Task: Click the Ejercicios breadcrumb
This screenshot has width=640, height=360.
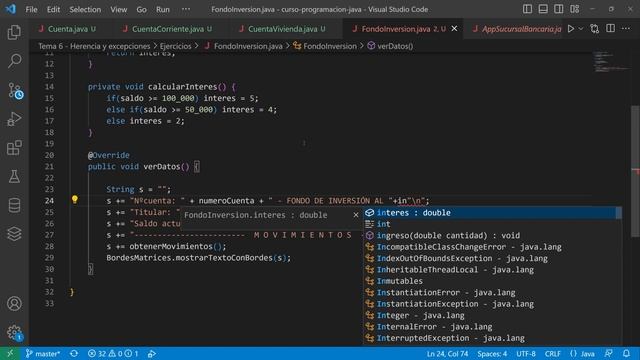Action: (176, 46)
